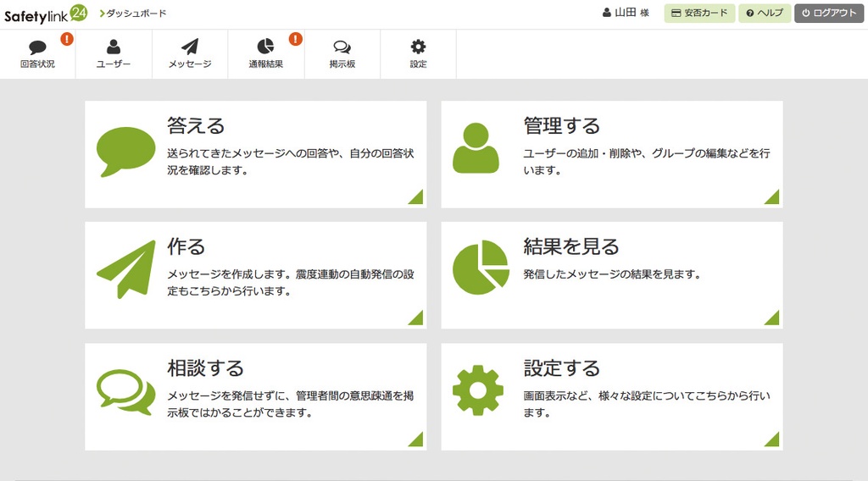Screen dimensions: 868x481
Task: Click description starting 送られてきたメッセージへの回答
Action: (x=291, y=162)
